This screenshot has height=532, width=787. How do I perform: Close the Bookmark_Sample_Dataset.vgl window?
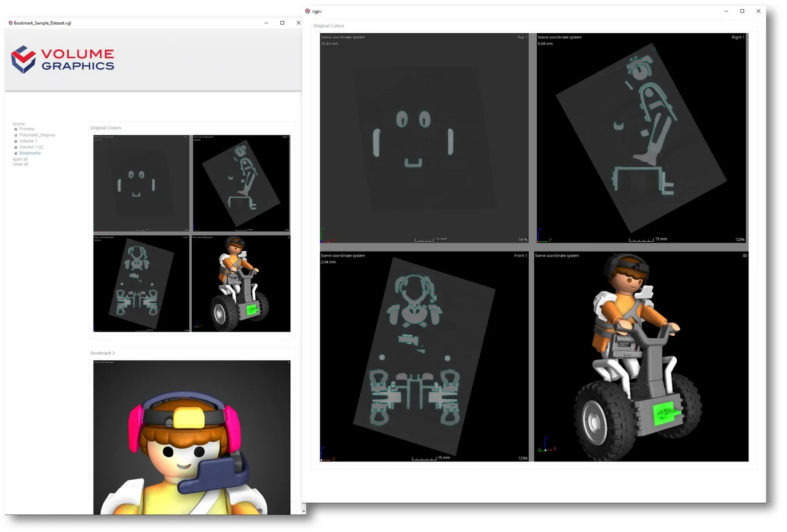click(298, 23)
